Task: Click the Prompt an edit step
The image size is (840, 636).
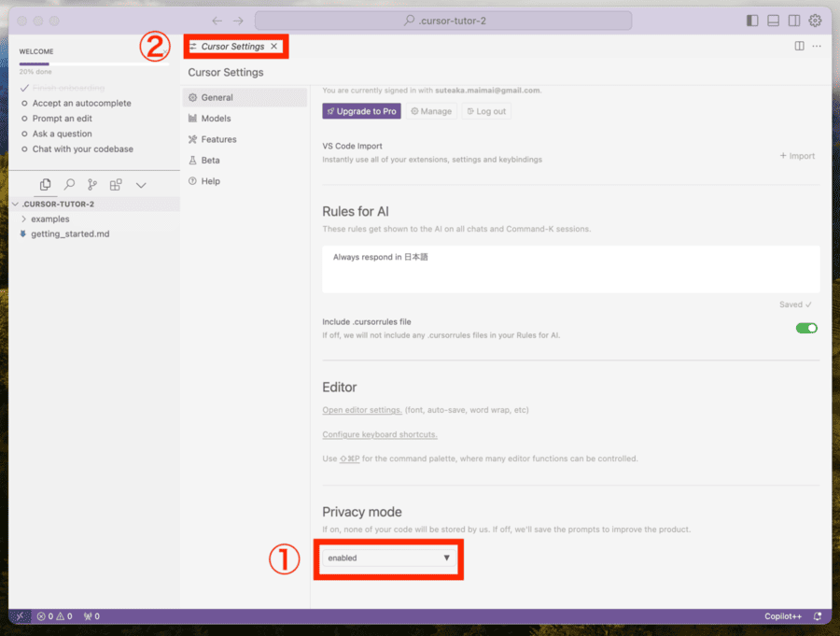Action: 63,119
